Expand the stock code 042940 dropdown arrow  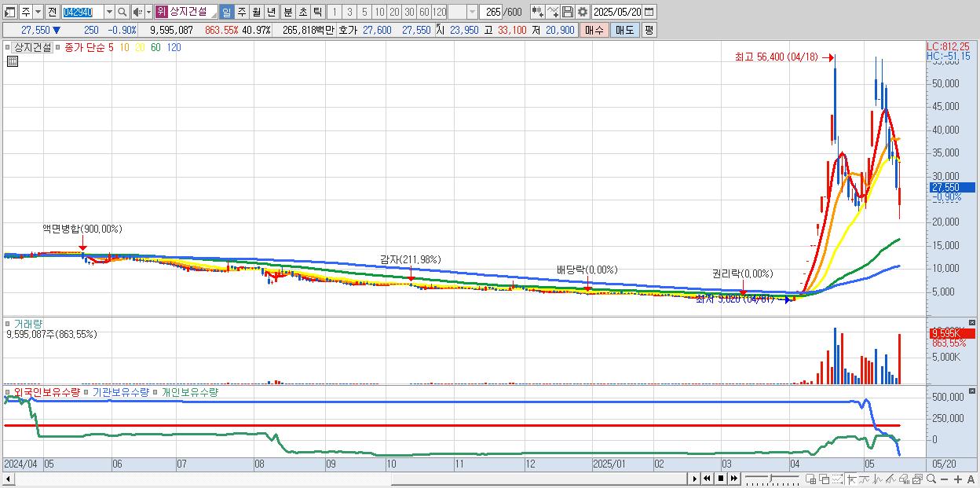pos(109,12)
